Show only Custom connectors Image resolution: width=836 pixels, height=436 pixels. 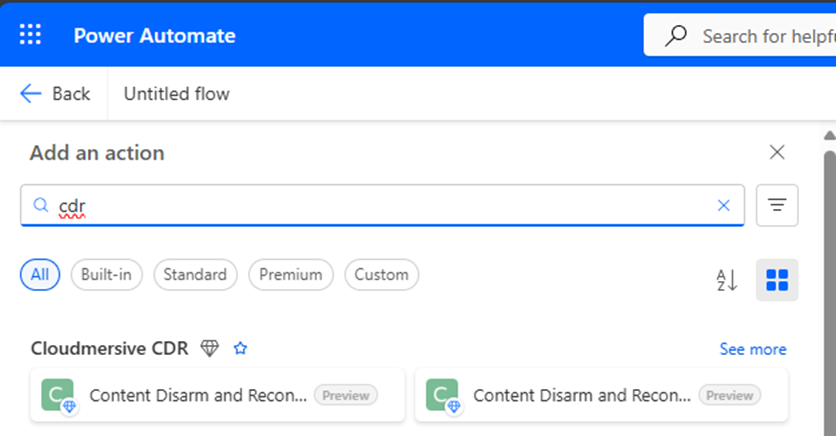381,275
